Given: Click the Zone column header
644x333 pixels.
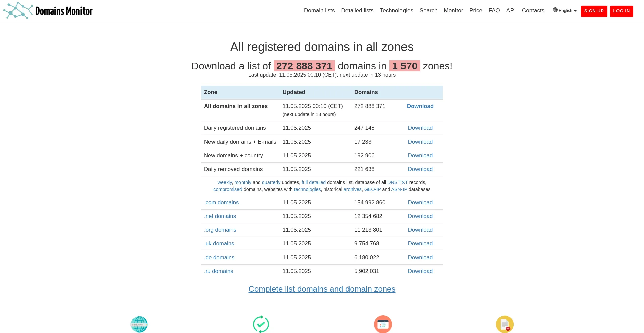Looking at the screenshot, I should click(x=211, y=92).
